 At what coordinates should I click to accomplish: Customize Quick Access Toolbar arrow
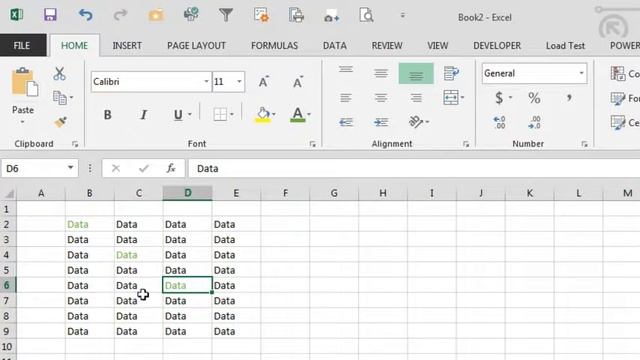(402, 16)
